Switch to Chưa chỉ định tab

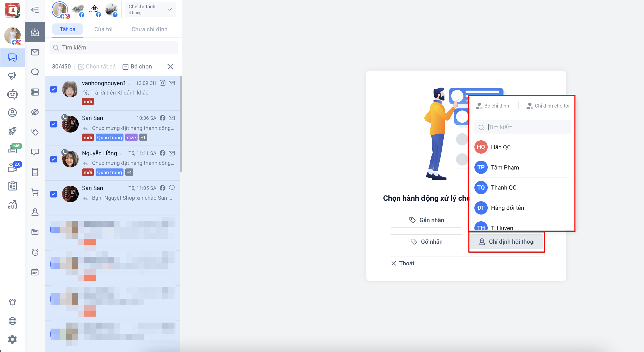(149, 29)
